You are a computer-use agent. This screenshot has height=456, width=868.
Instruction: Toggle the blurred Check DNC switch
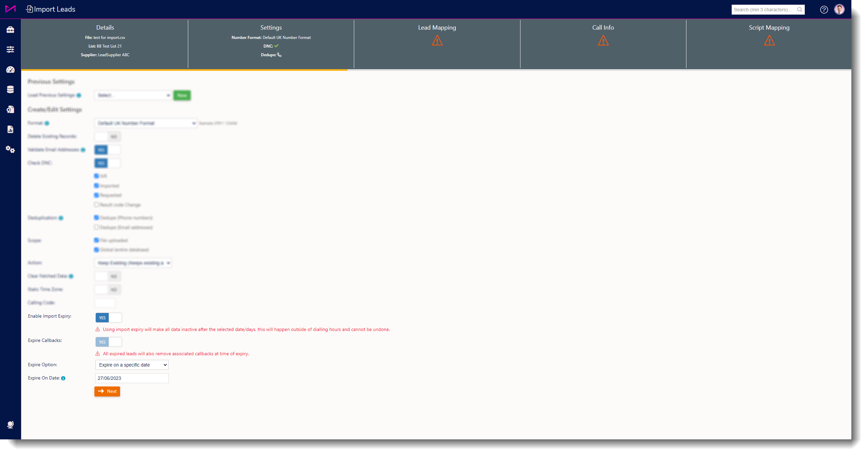[x=107, y=163]
